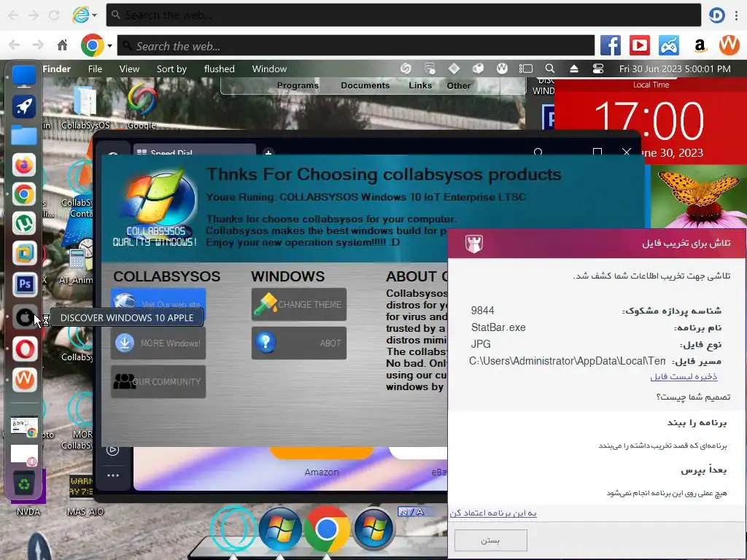Expand the Chrome engine dropdown arrow

pyautogui.click(x=109, y=46)
